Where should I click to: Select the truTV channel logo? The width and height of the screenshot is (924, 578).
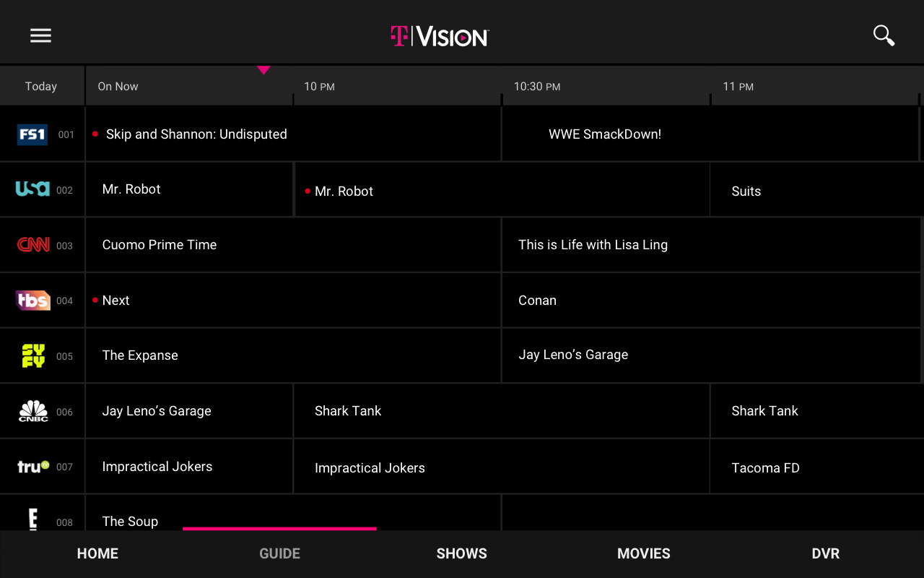(33, 466)
